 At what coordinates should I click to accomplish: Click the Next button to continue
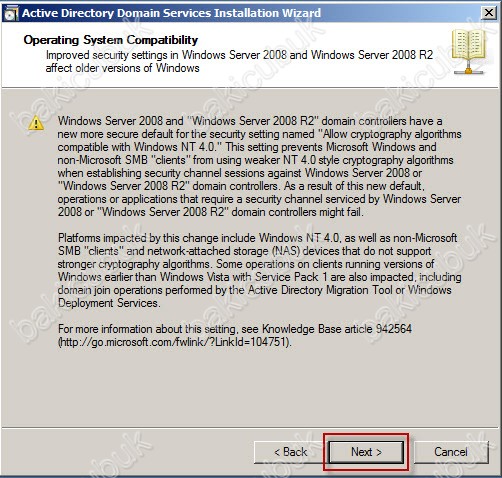pyautogui.click(x=366, y=452)
